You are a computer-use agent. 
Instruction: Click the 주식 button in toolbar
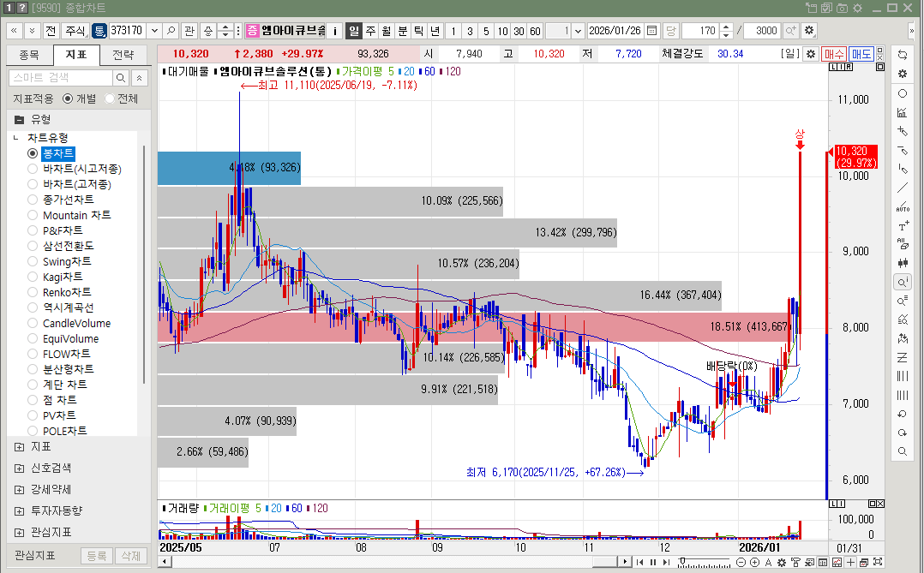point(75,31)
